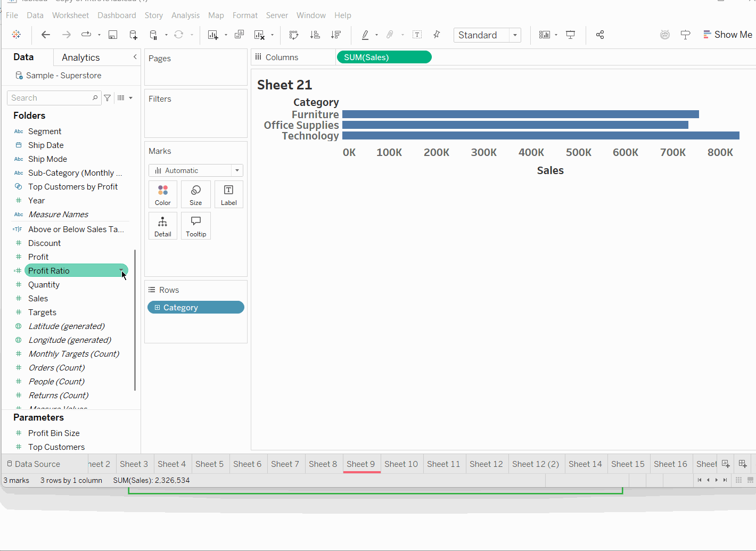Click the Show Me button
Image resolution: width=756 pixels, height=551 pixels.
[728, 35]
